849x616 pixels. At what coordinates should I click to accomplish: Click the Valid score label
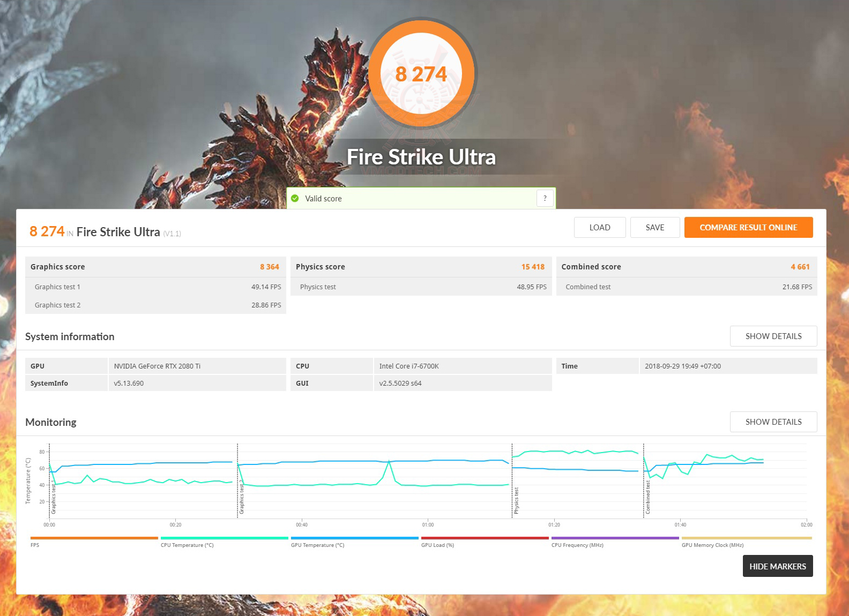[323, 198]
